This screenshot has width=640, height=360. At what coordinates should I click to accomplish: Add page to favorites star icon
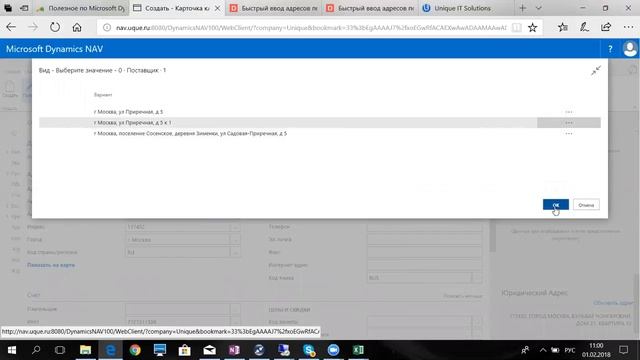pos(533,27)
